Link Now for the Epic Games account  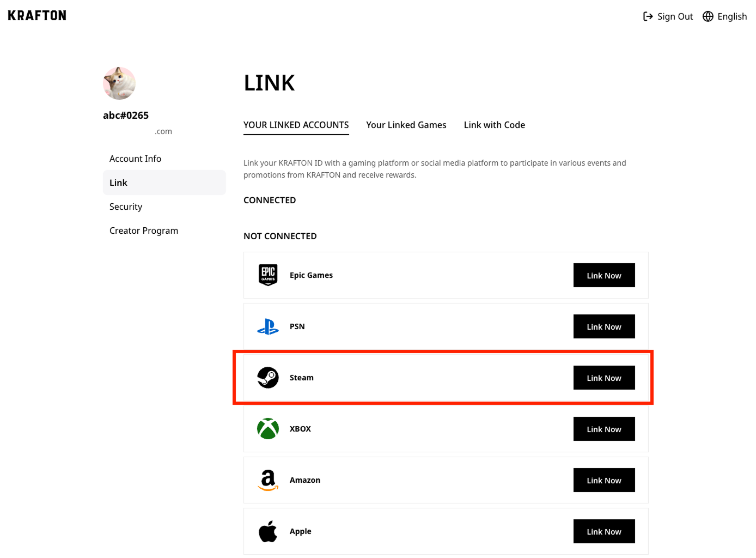pos(604,275)
